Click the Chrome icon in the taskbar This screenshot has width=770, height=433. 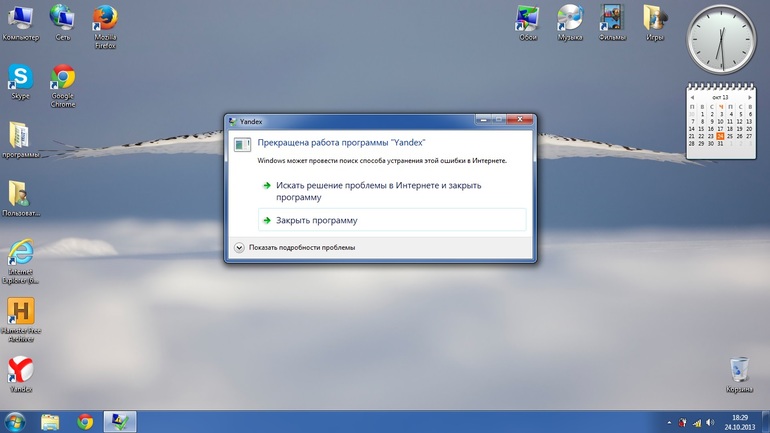(85, 421)
